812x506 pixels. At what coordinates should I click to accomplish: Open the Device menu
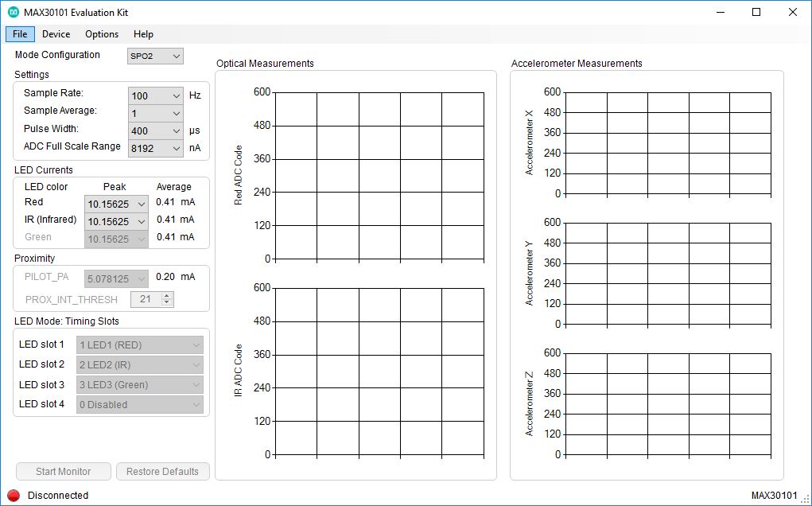tap(56, 33)
